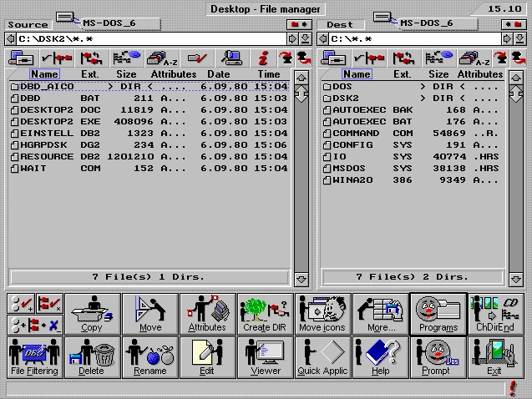Viewport: 532px width, 399px height.
Task: Click the Source path input field
Action: point(152,39)
